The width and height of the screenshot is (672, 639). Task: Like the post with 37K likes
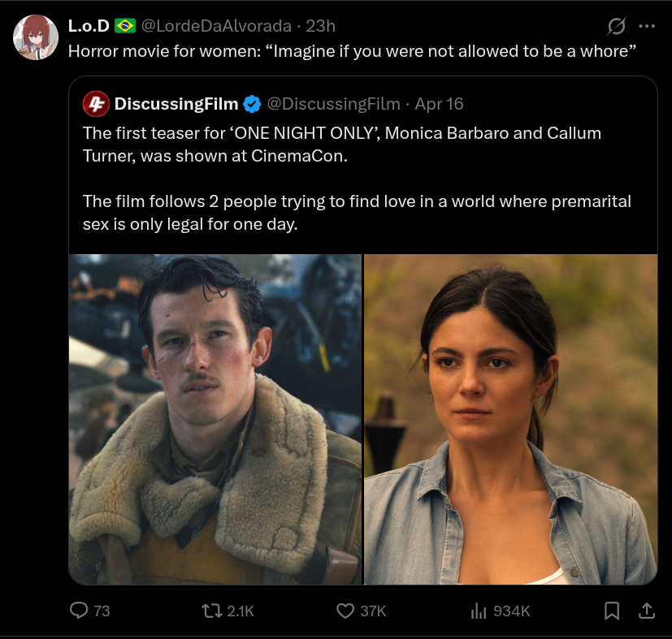point(345,610)
